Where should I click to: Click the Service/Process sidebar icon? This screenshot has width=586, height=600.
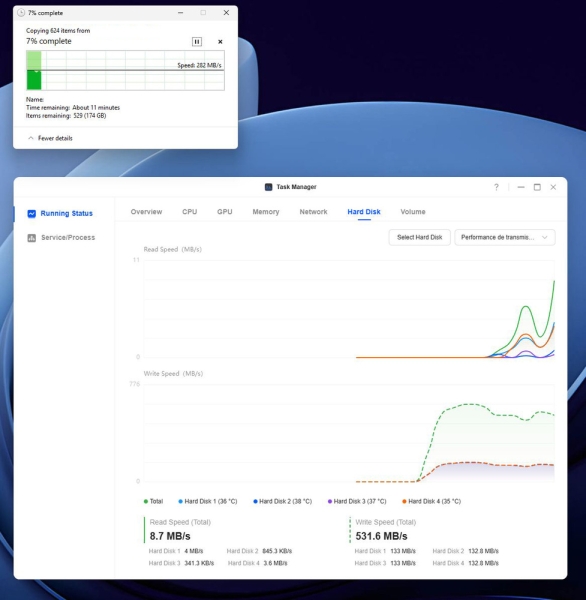point(32,238)
